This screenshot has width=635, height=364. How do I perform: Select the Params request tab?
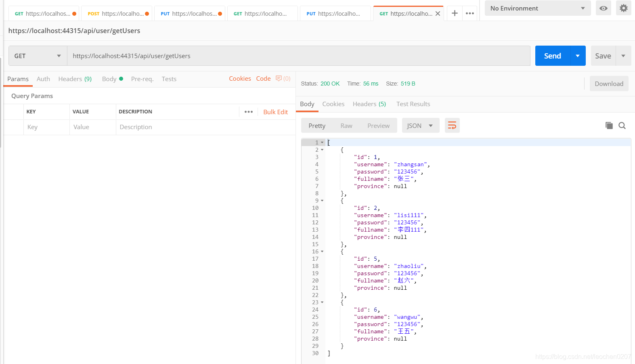click(18, 79)
